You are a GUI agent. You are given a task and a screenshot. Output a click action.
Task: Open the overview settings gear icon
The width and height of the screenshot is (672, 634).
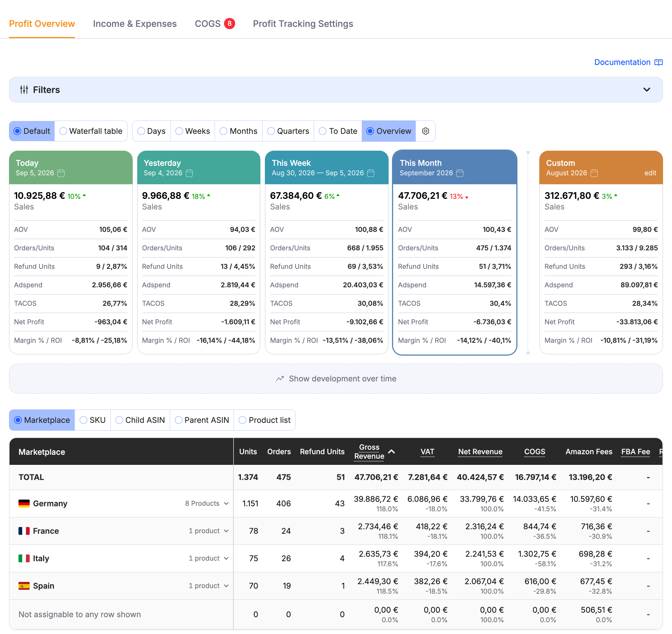click(x=425, y=131)
